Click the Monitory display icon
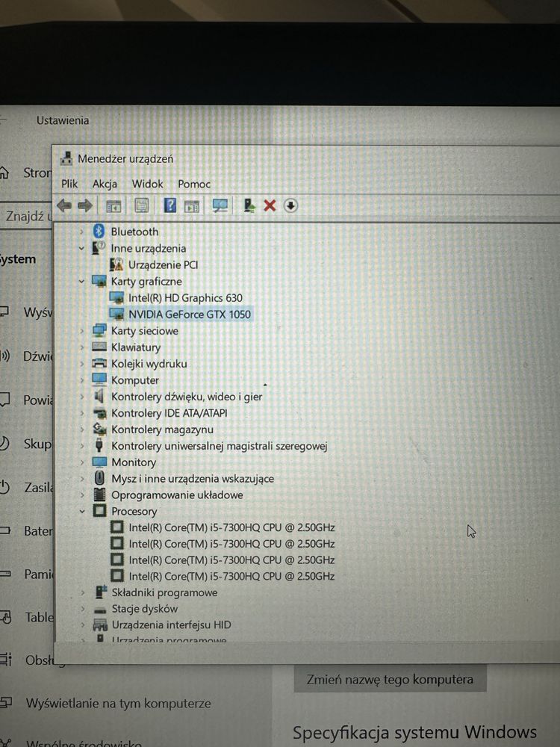 click(x=99, y=462)
